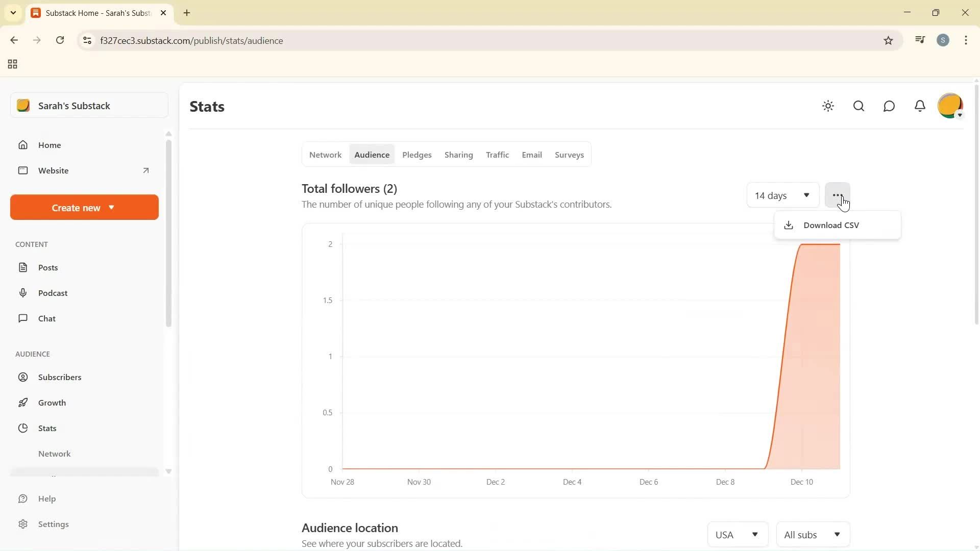Switch to the Traffic tab

(x=497, y=155)
